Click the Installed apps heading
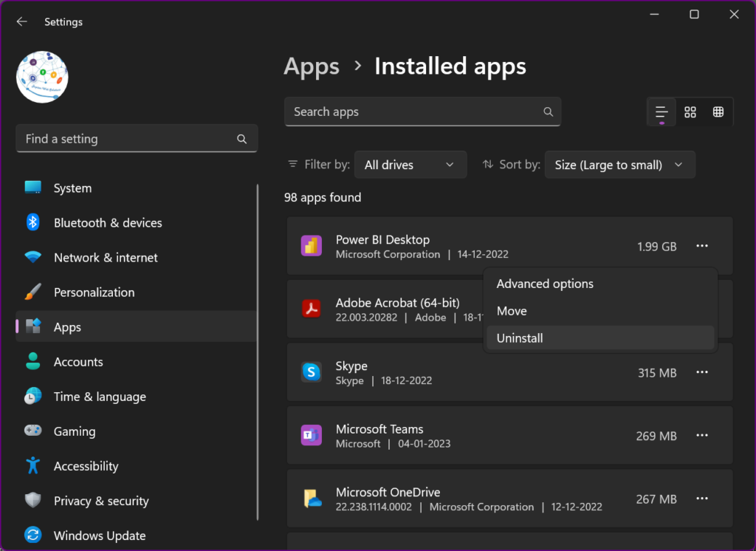 450,66
